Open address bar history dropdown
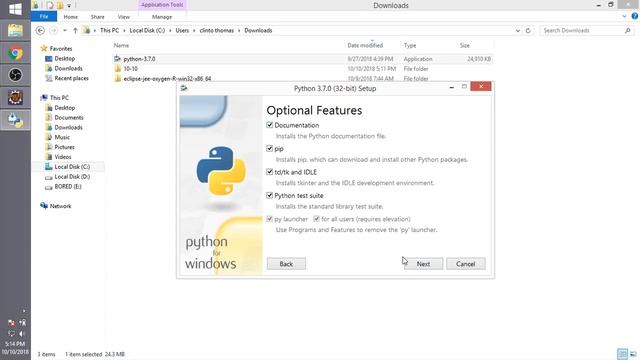This screenshot has height=360, width=640. point(518,31)
